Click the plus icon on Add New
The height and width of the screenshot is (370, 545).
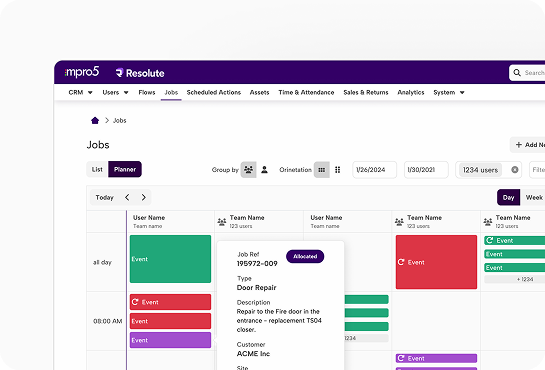pyautogui.click(x=519, y=145)
